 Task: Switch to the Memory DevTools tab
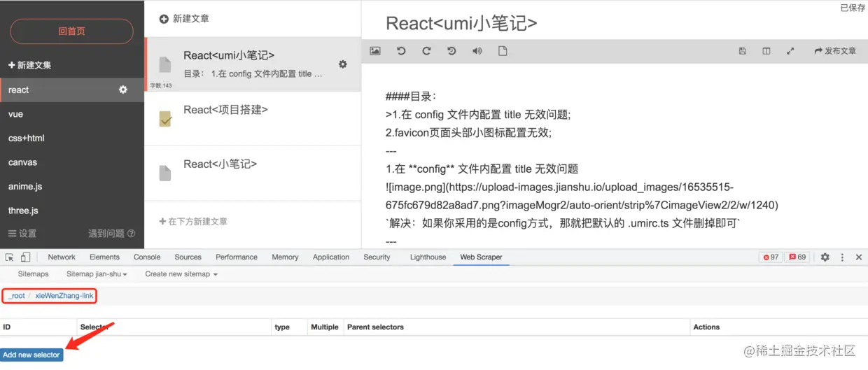pos(285,257)
